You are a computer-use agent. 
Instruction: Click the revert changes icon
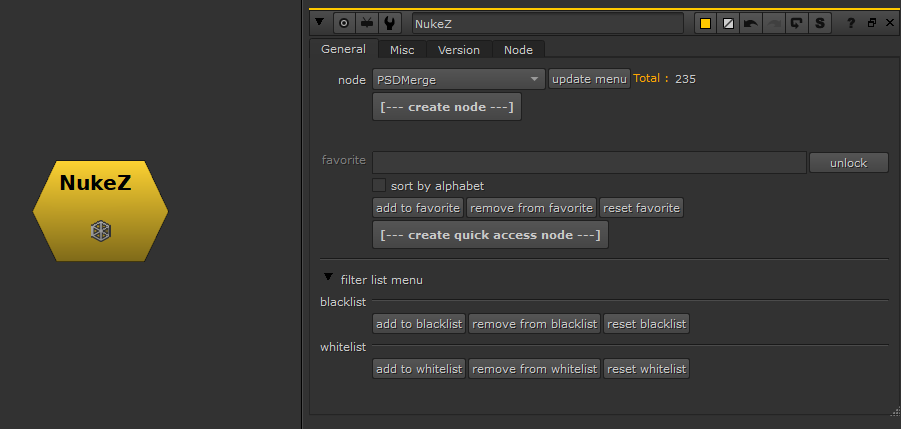(x=796, y=24)
